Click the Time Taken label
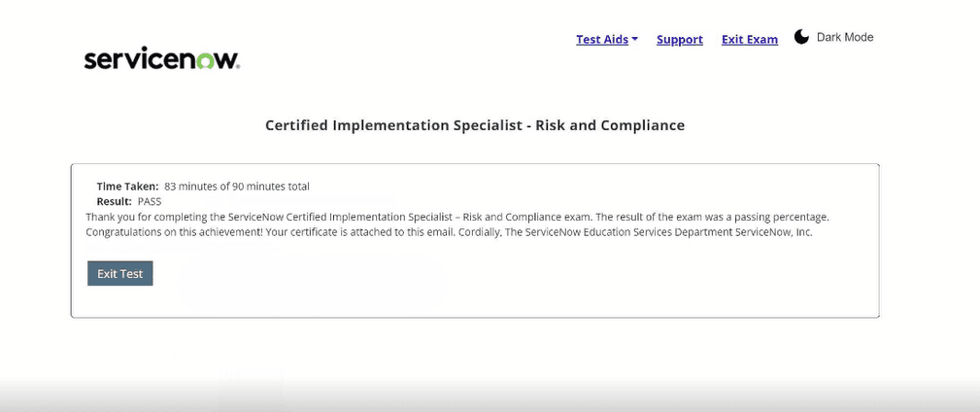The width and height of the screenshot is (980, 412). [x=127, y=186]
